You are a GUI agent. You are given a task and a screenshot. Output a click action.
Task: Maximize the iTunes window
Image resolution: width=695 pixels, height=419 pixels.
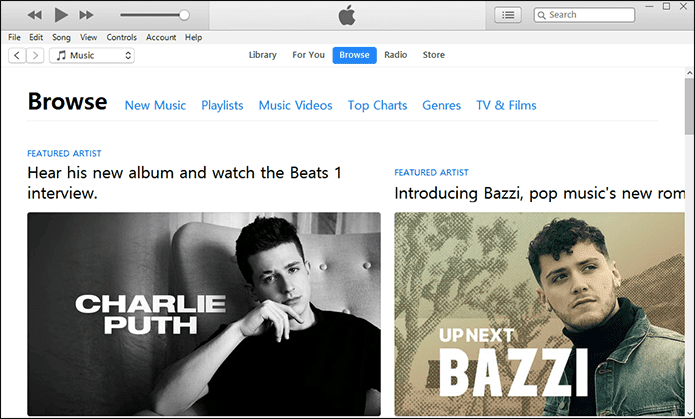pos(666,6)
